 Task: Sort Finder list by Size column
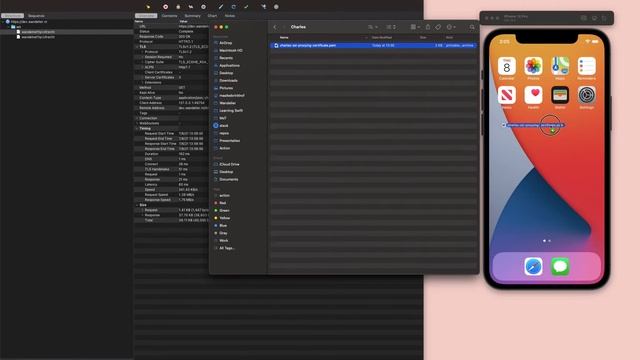coord(423,38)
